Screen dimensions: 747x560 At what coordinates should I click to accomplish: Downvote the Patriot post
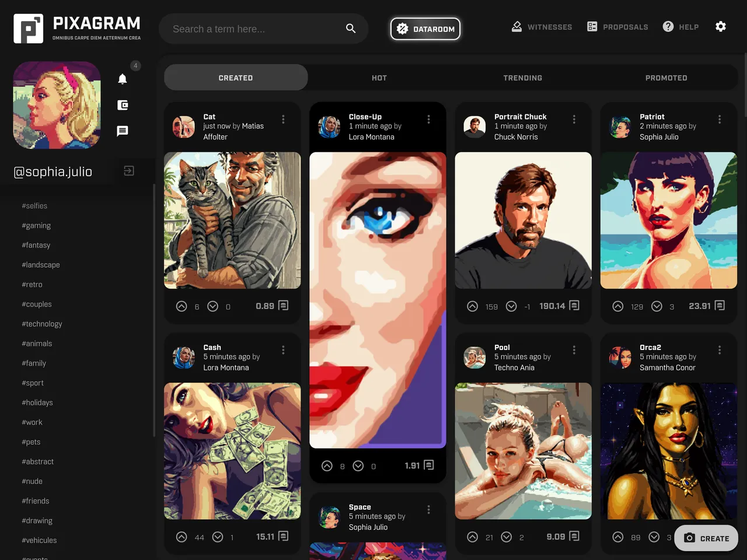[x=657, y=306]
